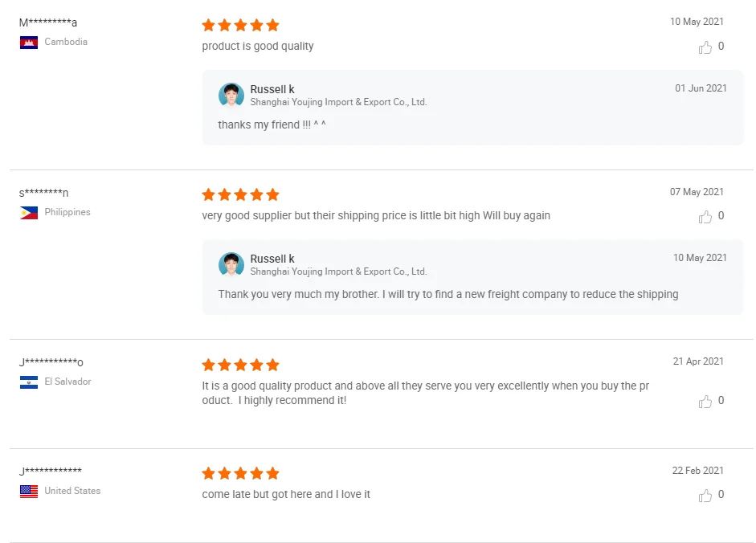756x543 pixels.
Task: Give thumbs-up to the United States review
Action: [705, 496]
